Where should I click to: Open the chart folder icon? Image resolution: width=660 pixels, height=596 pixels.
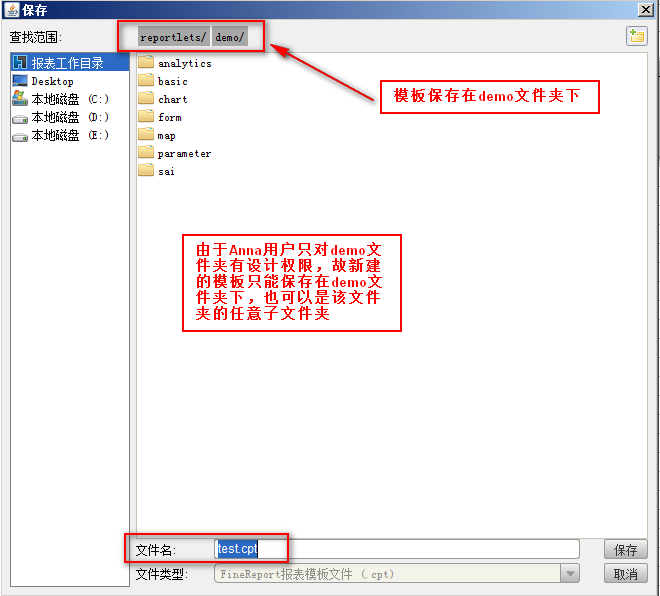click(146, 98)
